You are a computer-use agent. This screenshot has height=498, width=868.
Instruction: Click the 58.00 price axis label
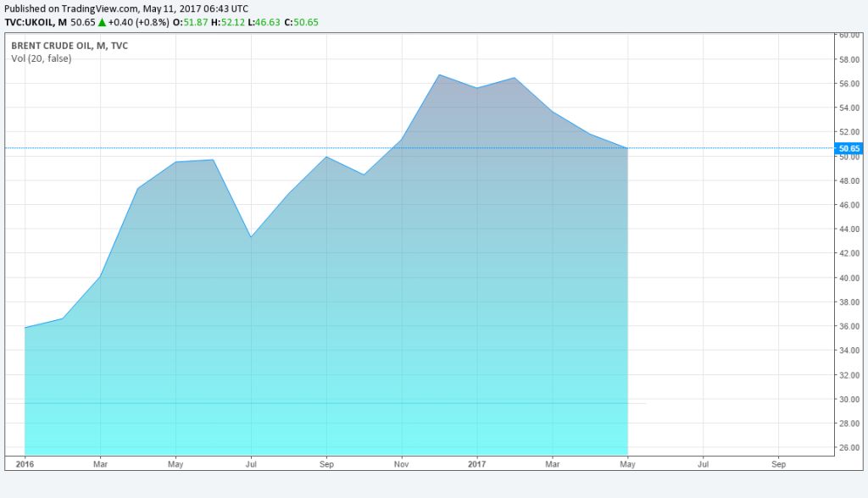849,59
